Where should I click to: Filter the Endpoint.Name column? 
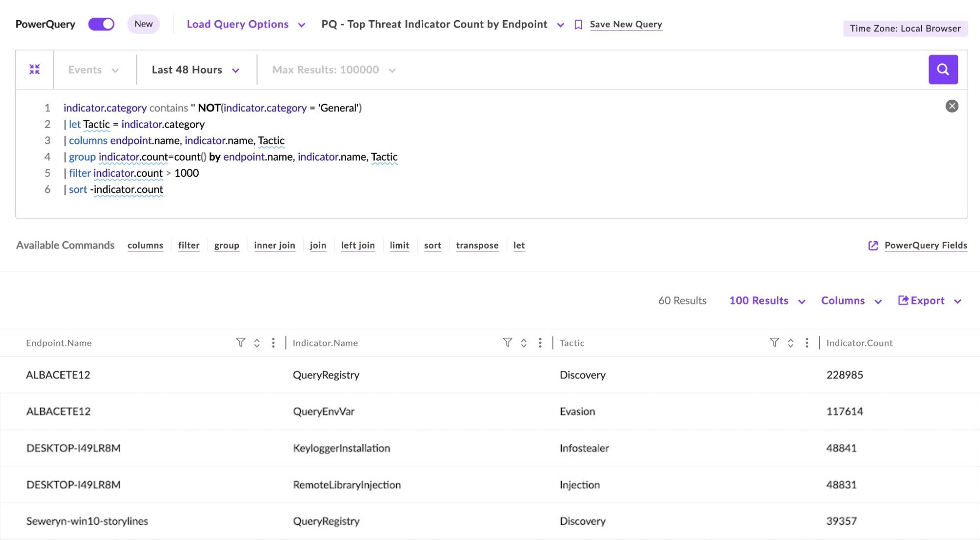(x=240, y=343)
